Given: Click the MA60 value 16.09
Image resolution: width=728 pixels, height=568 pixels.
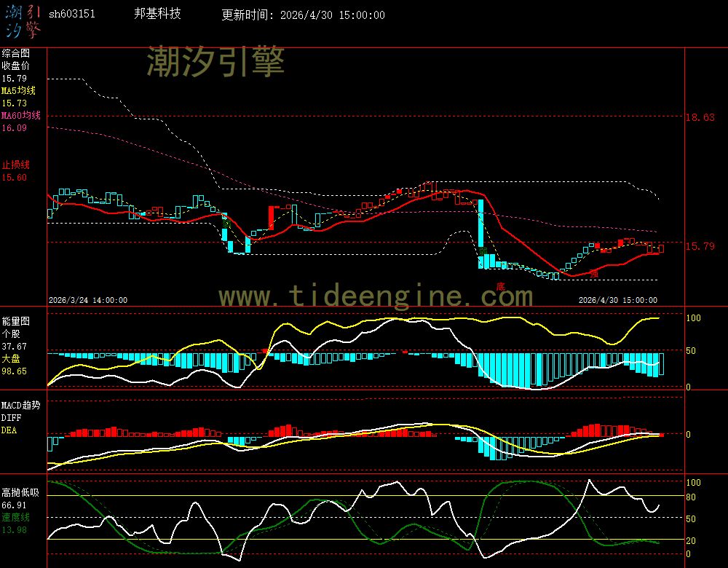Looking at the screenshot, I should (x=15, y=127).
